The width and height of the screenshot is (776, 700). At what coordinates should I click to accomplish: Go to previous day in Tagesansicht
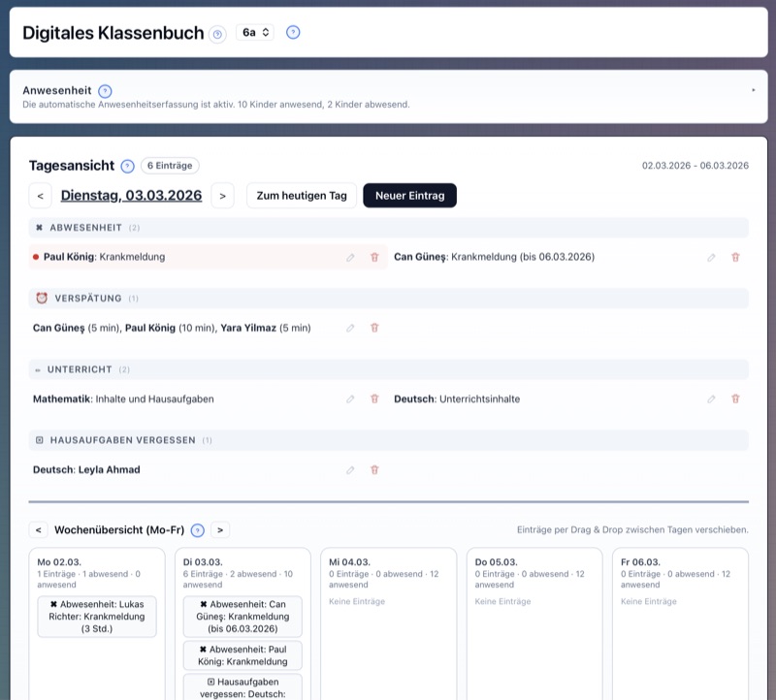click(41, 196)
